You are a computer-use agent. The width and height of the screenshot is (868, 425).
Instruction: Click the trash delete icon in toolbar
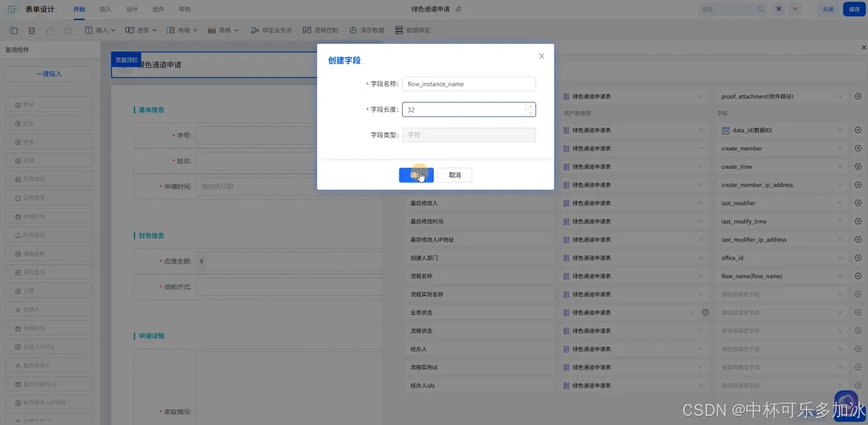(32, 30)
